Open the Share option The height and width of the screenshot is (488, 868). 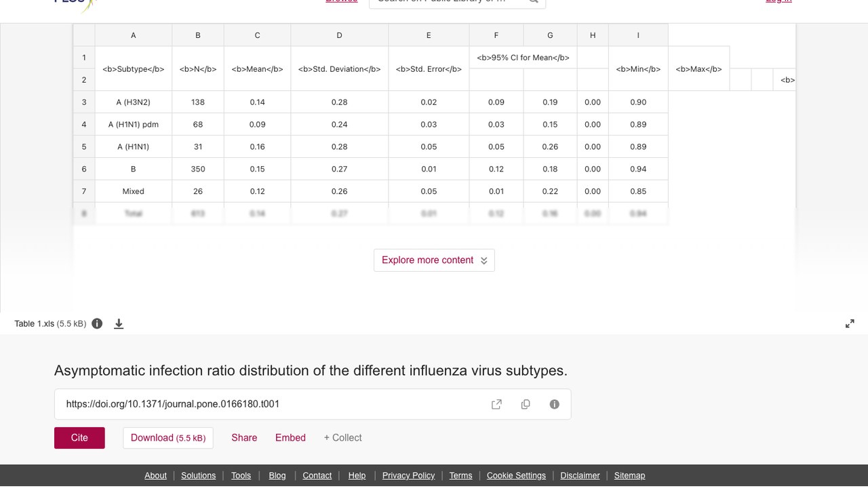[244, 438]
